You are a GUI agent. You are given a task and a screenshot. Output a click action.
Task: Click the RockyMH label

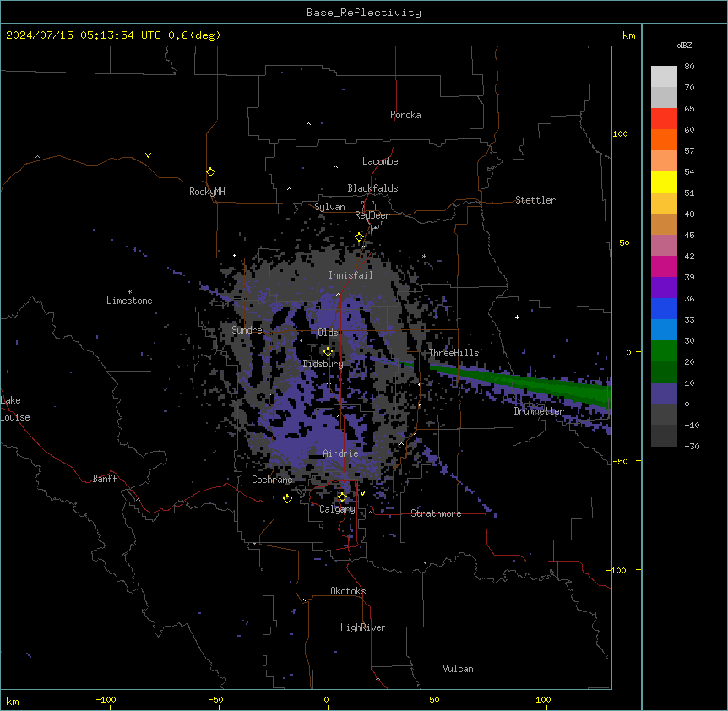tap(207, 192)
